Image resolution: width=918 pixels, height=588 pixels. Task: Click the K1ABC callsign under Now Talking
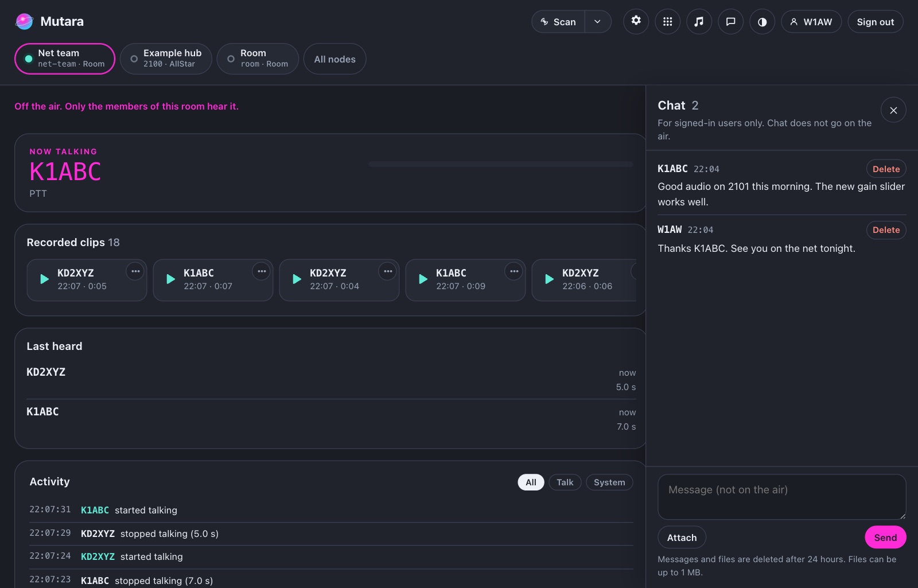tap(65, 172)
